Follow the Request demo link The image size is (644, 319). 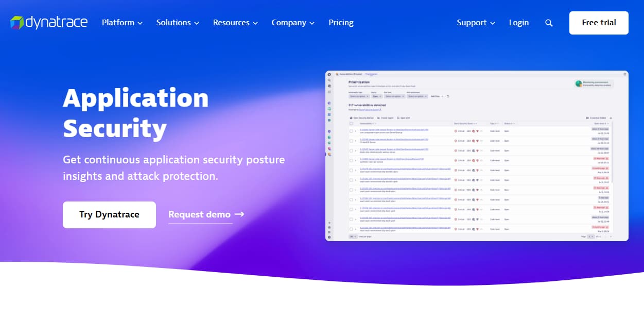click(x=206, y=214)
